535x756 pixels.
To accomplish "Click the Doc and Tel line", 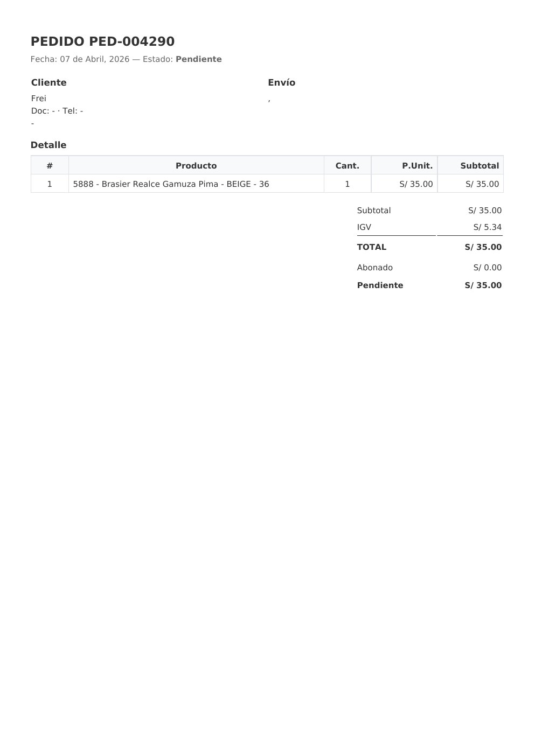I will tap(57, 111).
